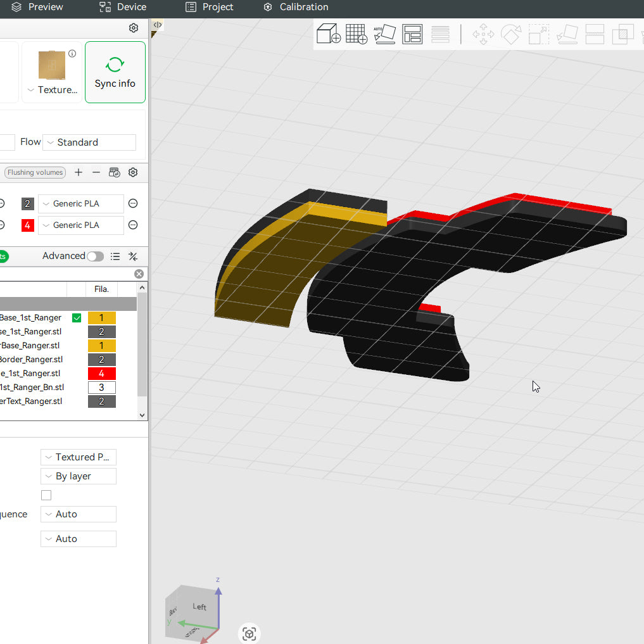Screen dimensions: 644x644
Task: Open the Textured Plate dropdown
Action: (78, 457)
